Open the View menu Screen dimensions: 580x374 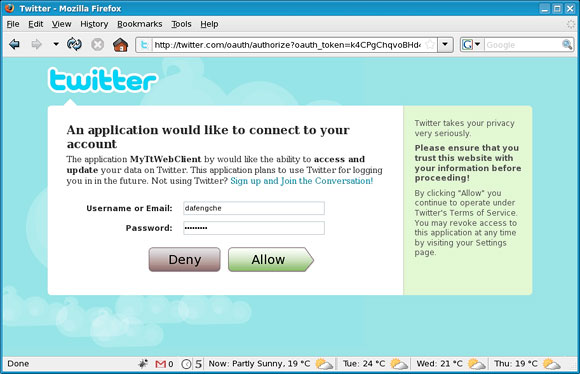(61, 24)
